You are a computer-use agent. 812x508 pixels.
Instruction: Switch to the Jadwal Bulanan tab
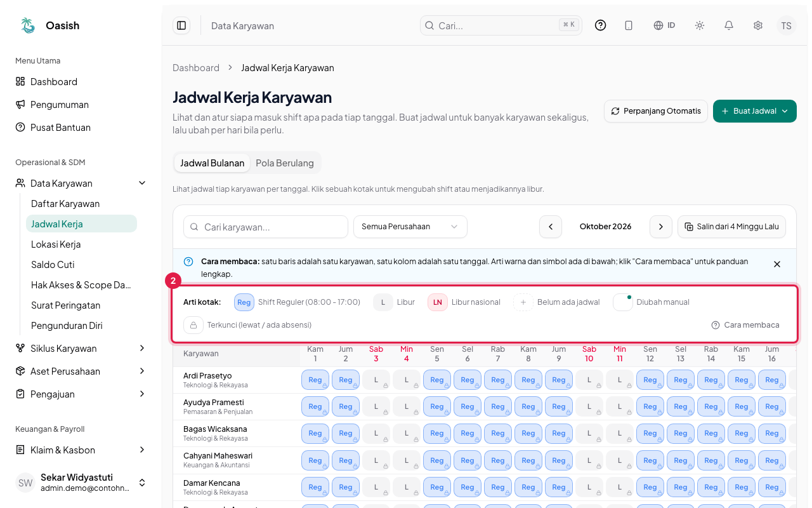click(x=212, y=163)
